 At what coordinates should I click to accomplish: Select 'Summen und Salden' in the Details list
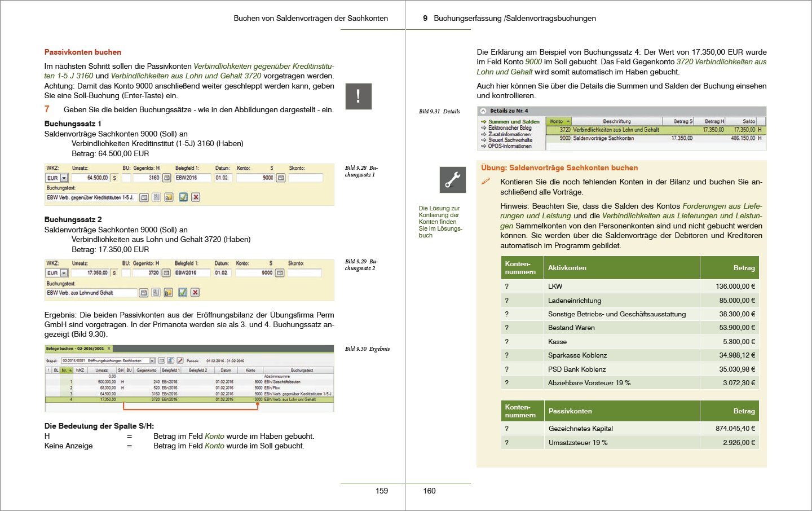click(514, 122)
